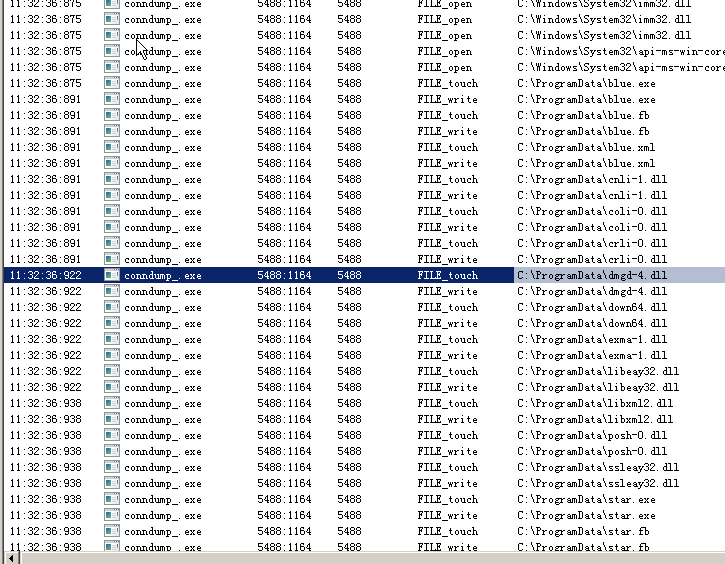Click the left arrow of the horizontal scrollbar
Screen dimensions: 725x564
[x=11, y=558]
